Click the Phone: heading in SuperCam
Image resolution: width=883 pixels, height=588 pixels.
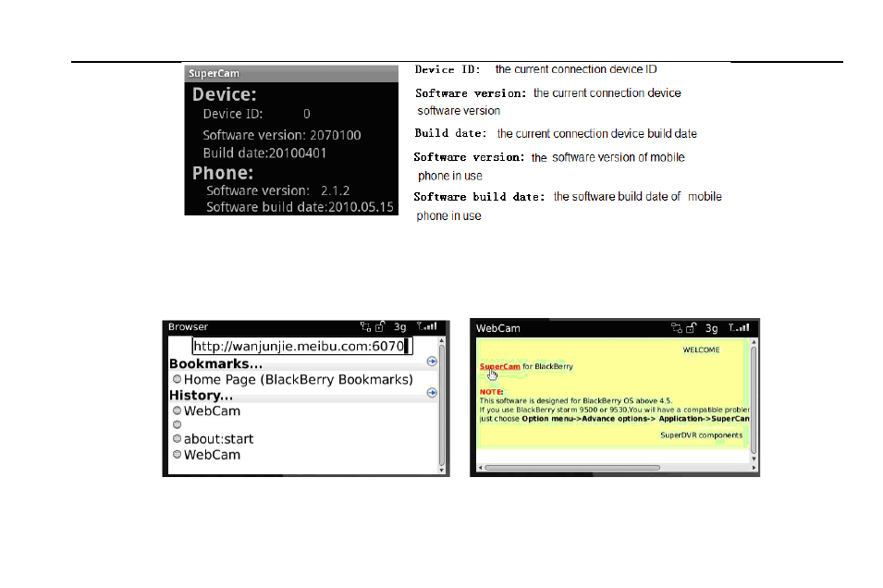click(223, 173)
